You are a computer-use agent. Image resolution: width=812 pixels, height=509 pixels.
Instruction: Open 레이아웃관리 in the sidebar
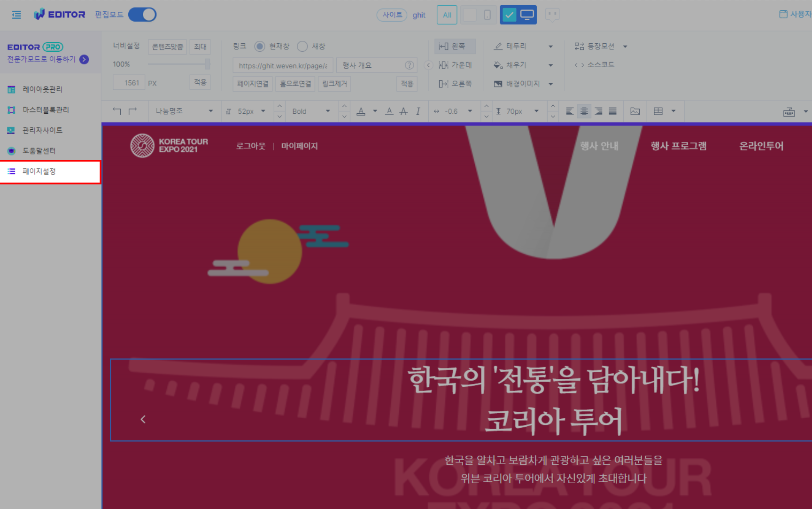tap(42, 89)
